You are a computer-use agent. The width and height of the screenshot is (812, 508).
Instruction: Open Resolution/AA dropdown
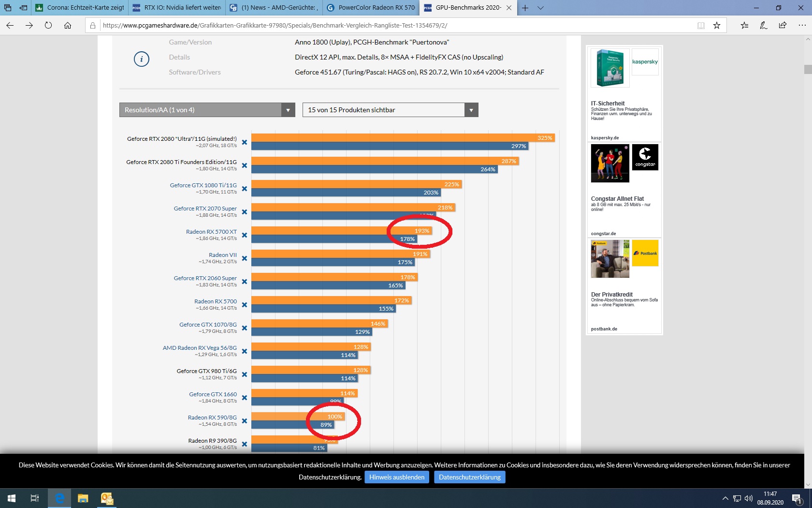(x=207, y=110)
